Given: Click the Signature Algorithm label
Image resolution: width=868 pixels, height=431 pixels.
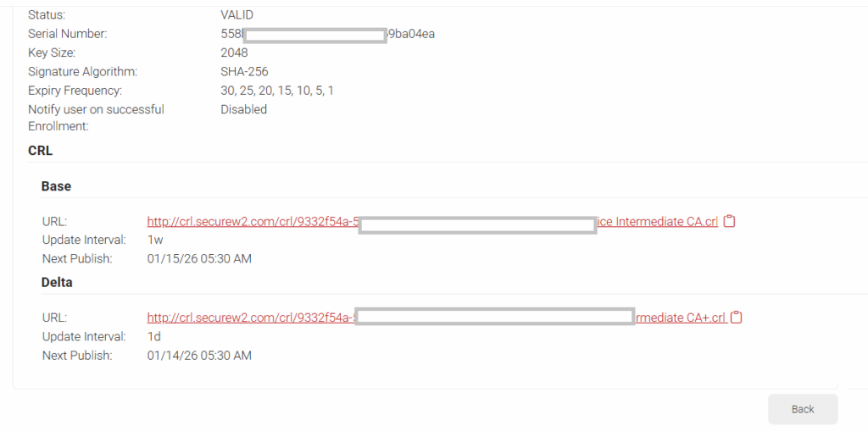Looking at the screenshot, I should point(82,72).
